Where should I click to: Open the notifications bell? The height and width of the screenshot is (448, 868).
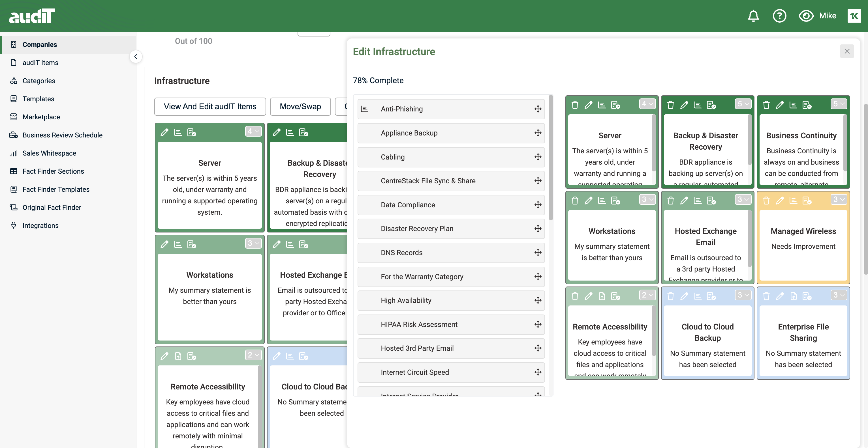click(753, 16)
